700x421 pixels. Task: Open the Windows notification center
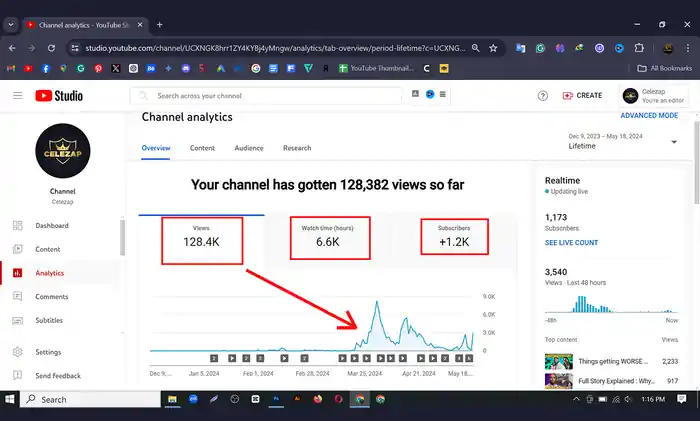681,399
